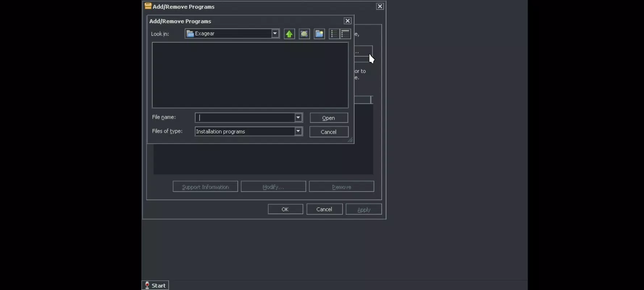Focus the File name text field
Screen dimensions: 644x290
pyautogui.click(x=245, y=117)
